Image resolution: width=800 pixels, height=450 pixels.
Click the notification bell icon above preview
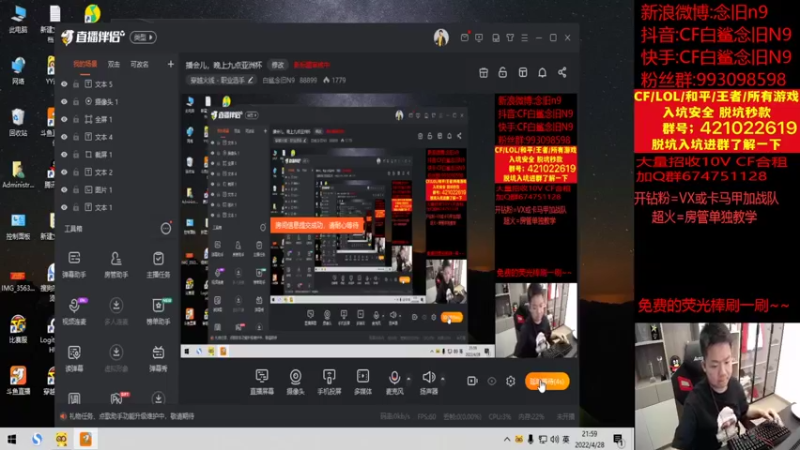542,72
